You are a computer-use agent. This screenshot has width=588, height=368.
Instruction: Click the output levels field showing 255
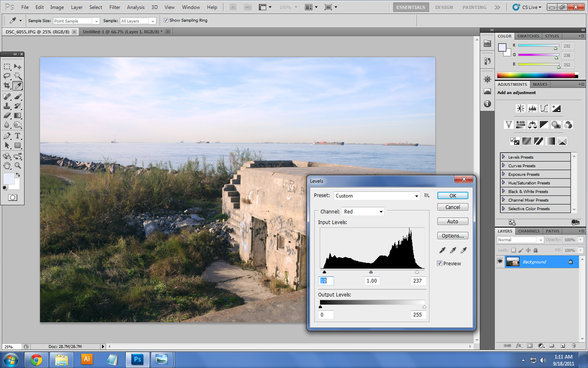[x=419, y=315]
